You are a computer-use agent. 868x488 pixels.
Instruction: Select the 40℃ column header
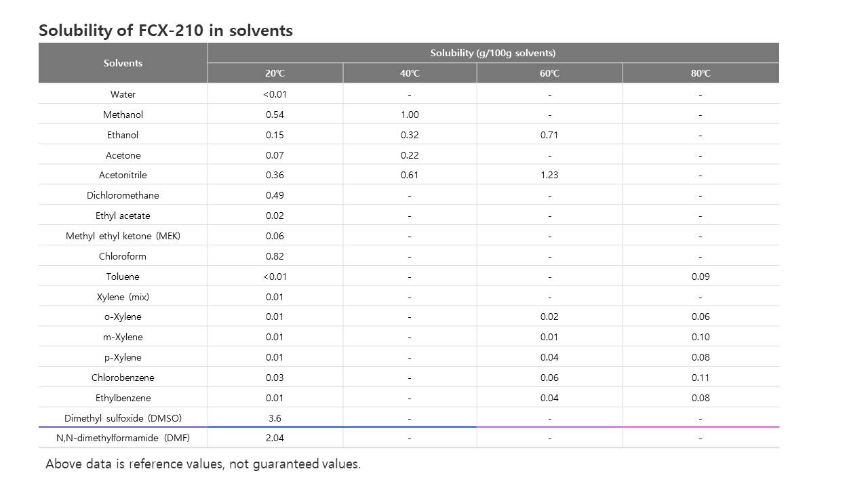click(410, 73)
